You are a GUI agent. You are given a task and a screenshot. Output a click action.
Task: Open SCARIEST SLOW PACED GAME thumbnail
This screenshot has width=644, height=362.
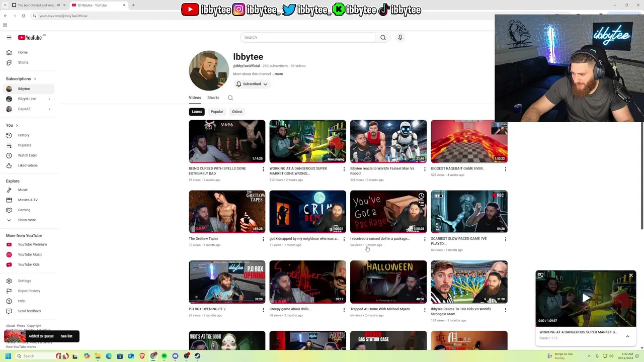[469, 212]
